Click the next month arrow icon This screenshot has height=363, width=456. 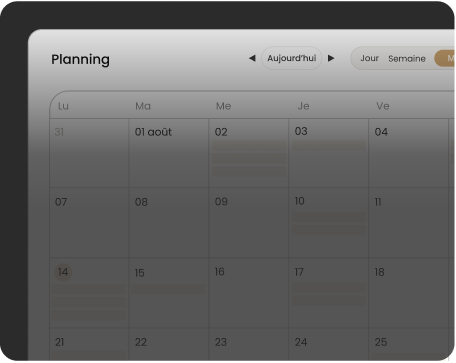tap(331, 58)
